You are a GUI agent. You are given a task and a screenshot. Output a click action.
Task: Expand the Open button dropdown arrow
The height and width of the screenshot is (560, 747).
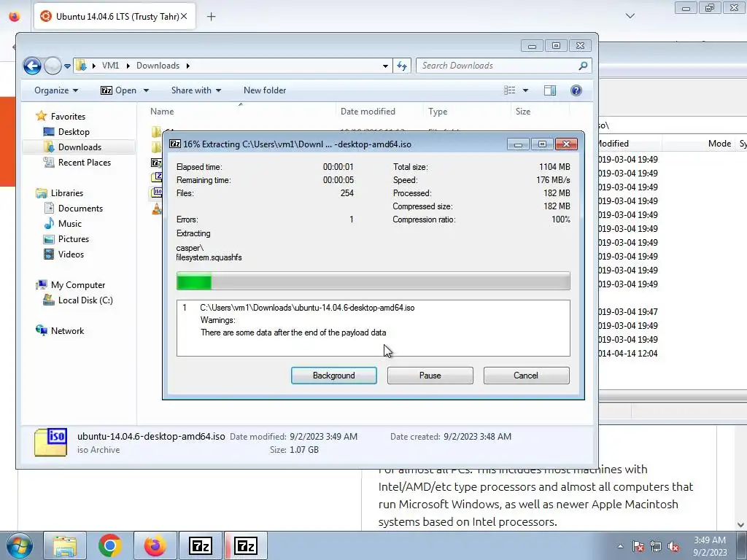(x=146, y=90)
